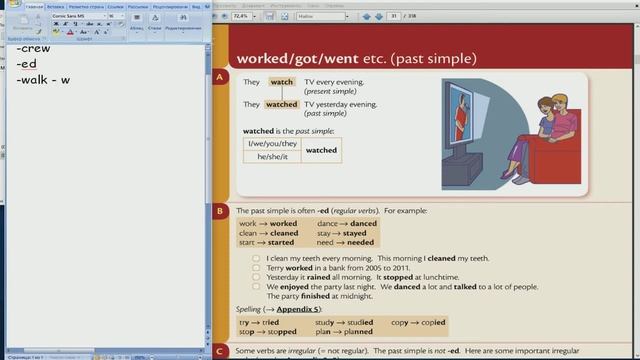Viewport: 640px width, 360px height.
Task: Open the Clipboard dialog launcher
Action: (x=44, y=38)
